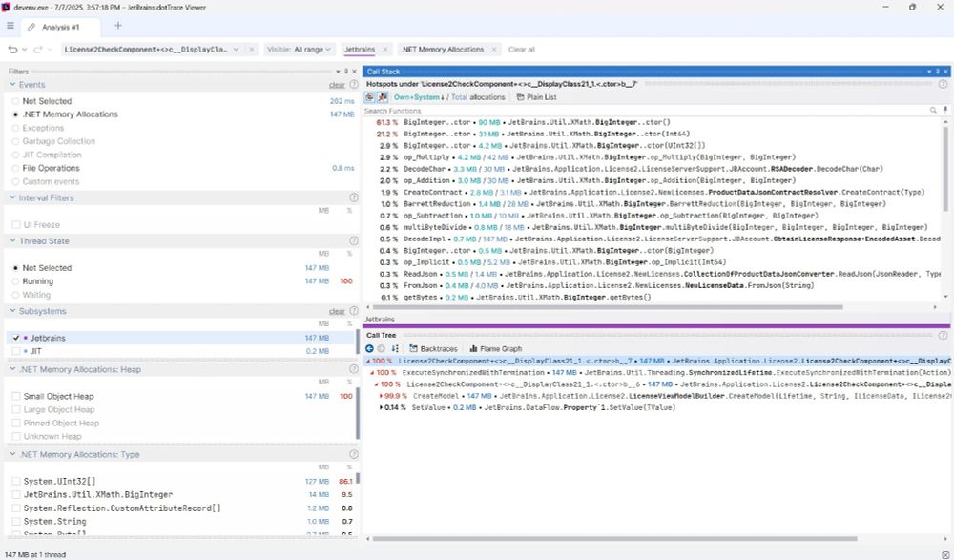Image resolution: width=954 pixels, height=560 pixels.
Task: Open Filters panel options dropdown arrow
Action: pos(338,72)
